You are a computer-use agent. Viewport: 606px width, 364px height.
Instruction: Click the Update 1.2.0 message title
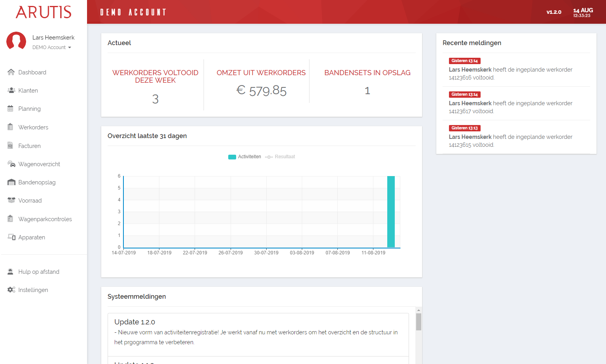coord(135,322)
